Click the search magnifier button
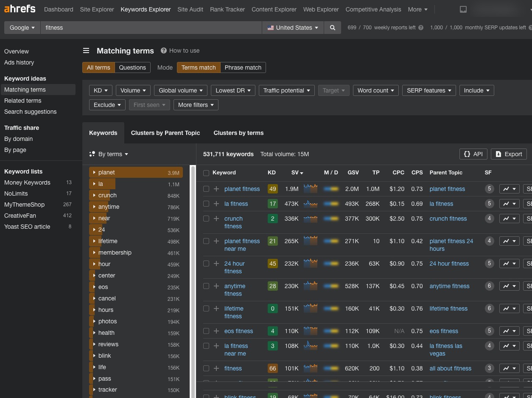532x398 pixels. (333, 28)
